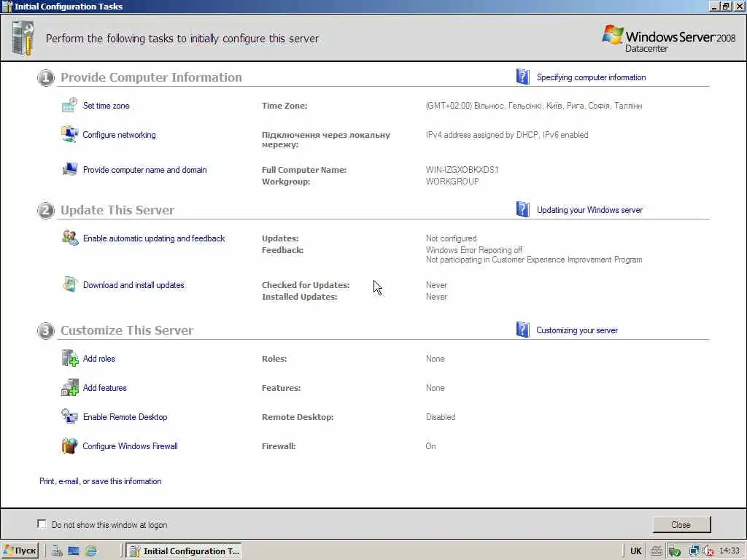Click the Add roles server icon
The width and height of the screenshot is (747, 560).
point(69,358)
